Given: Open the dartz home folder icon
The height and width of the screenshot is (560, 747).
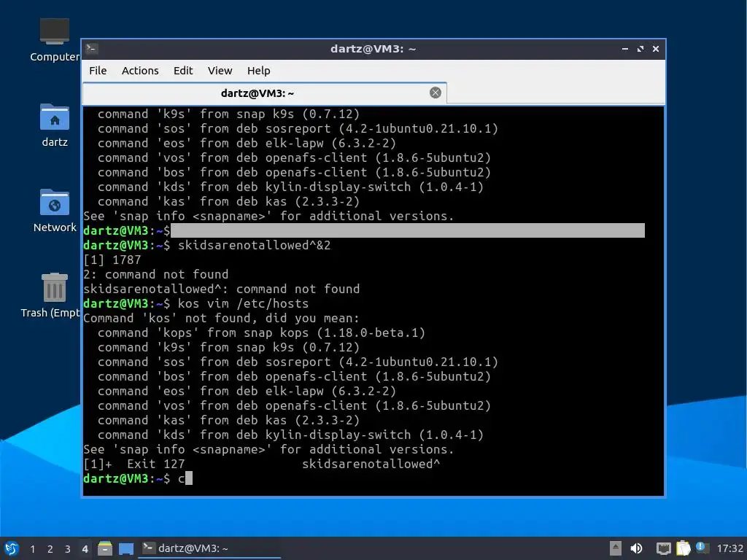Looking at the screenshot, I should point(54,125).
